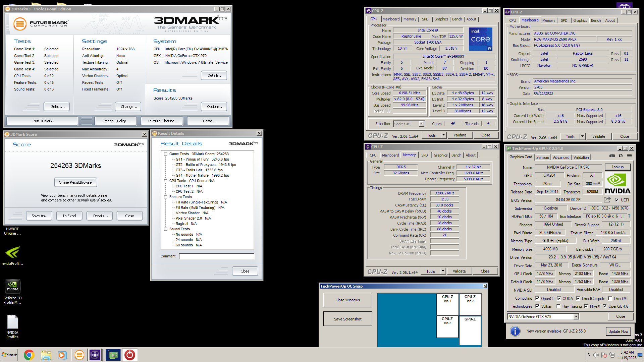644x362 pixels.
Task: Click the GPU-Z screenshot camera icon
Action: click(612, 156)
